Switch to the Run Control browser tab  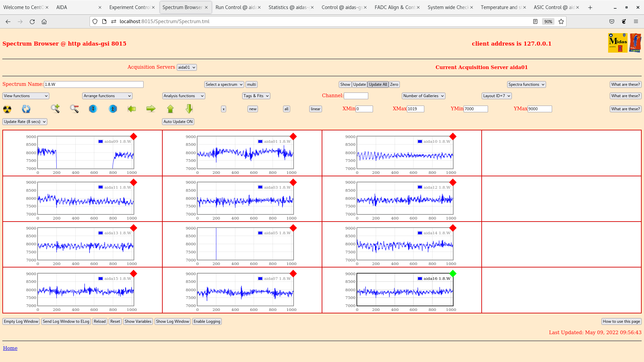pyautogui.click(x=235, y=7)
